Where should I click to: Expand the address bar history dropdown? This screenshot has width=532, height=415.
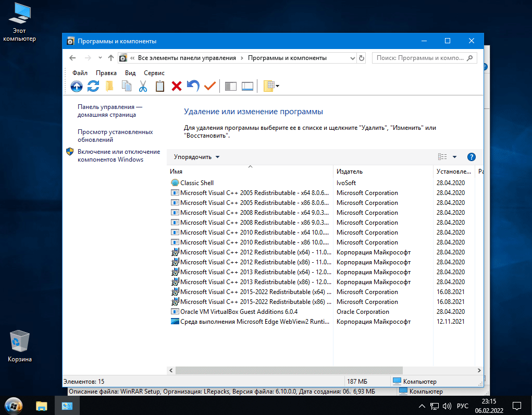pyautogui.click(x=353, y=58)
